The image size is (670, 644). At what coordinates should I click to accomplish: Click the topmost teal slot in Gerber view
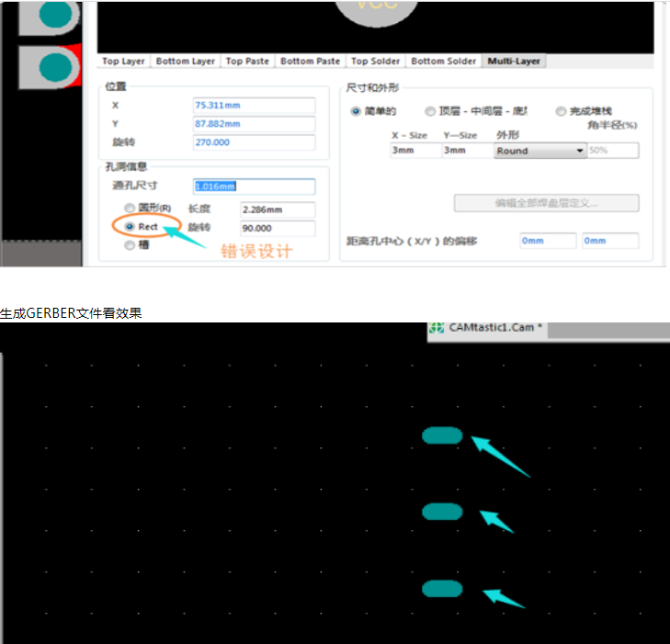[442, 435]
